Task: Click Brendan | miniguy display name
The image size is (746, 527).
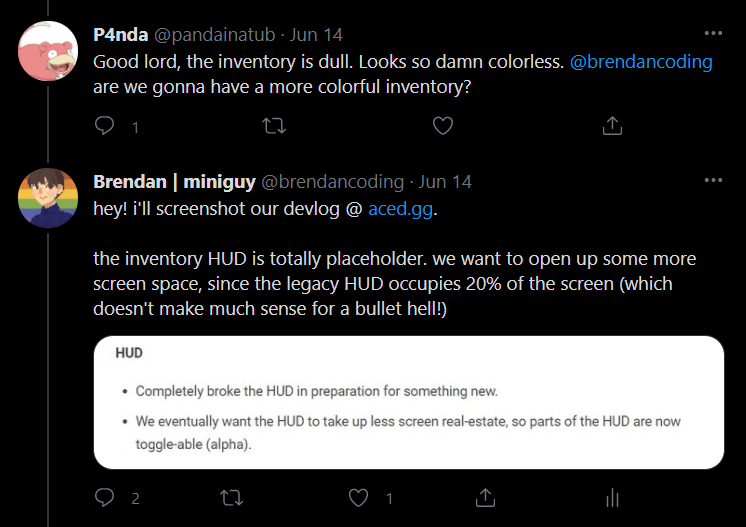Action: point(174,182)
